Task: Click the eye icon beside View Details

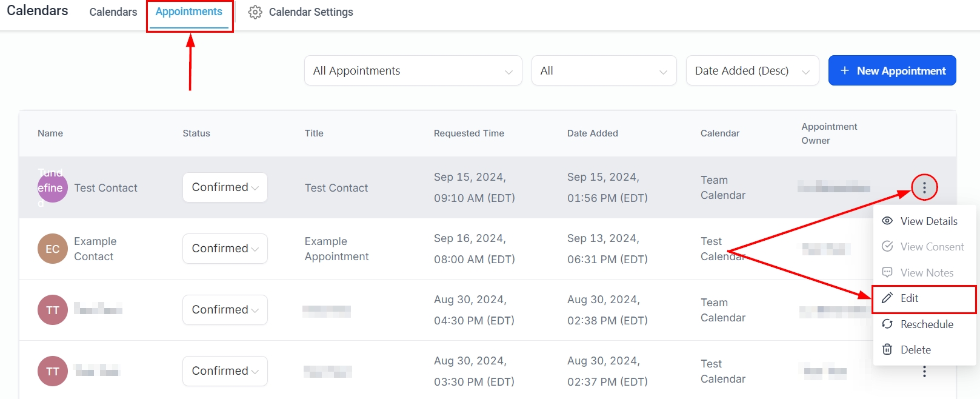Action: pos(887,221)
